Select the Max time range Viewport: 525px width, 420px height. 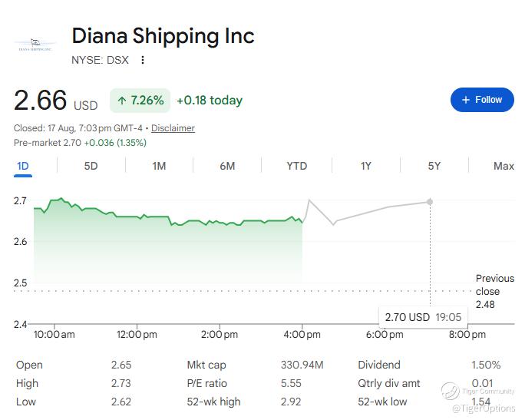(504, 166)
